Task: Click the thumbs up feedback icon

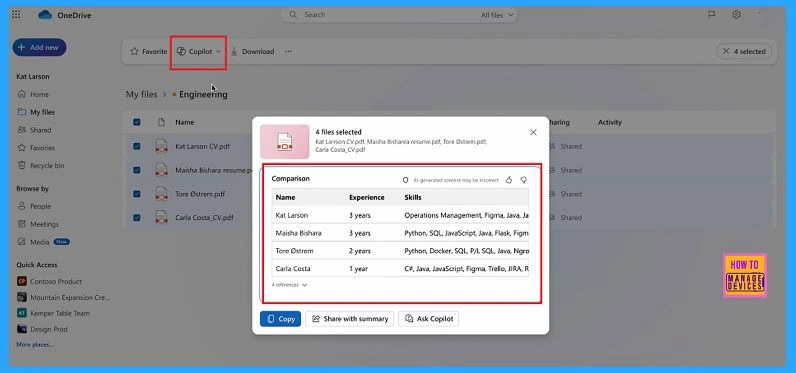Action: coord(509,180)
